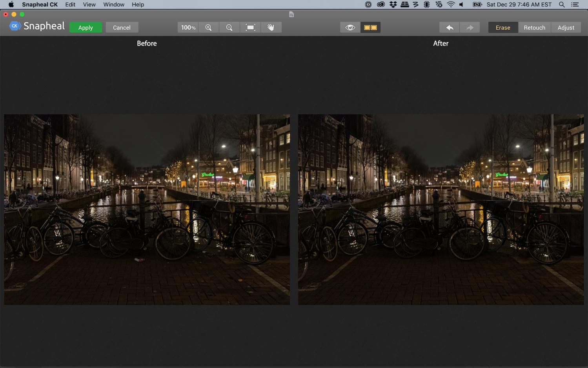Undo with the left arrow icon
The image size is (588, 368).
click(450, 27)
